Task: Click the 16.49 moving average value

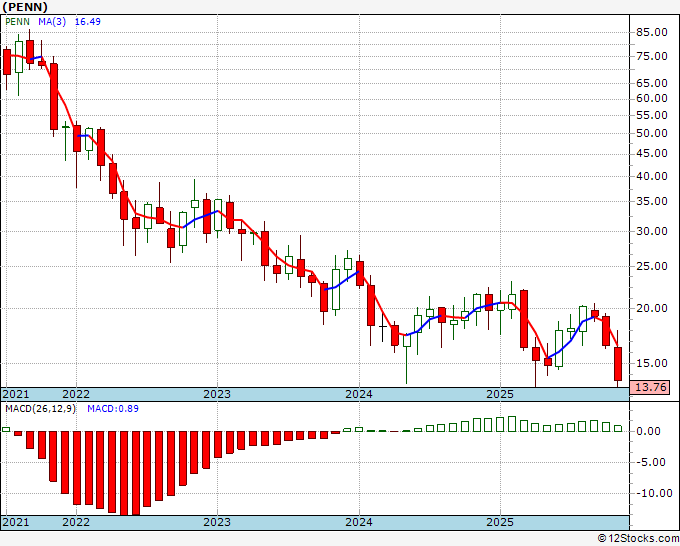Action: pos(88,21)
